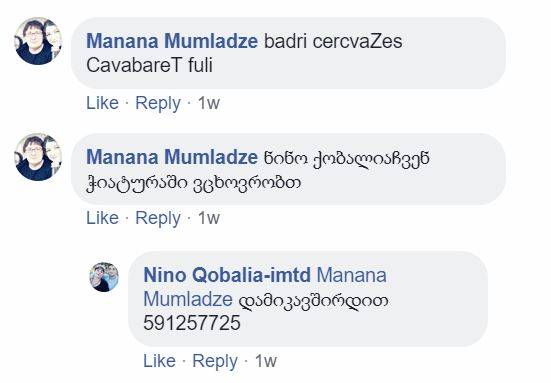Open the 1w timestamp of the second comment
This screenshot has height=383, width=551.
(x=209, y=218)
